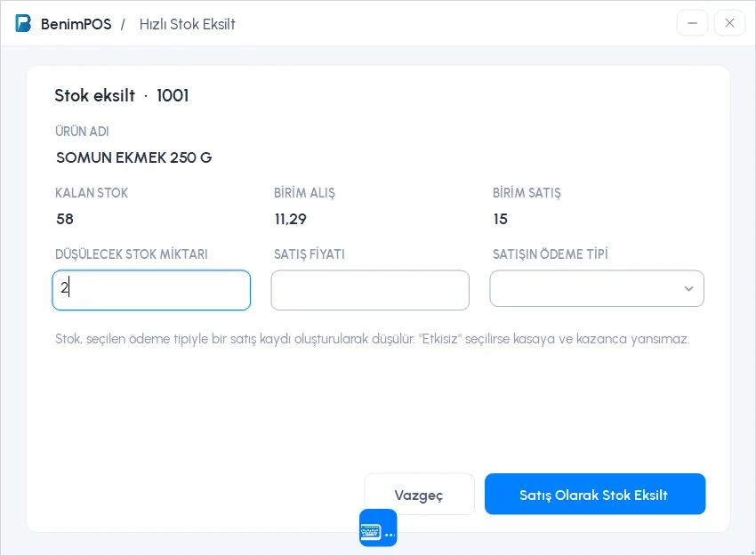The width and height of the screenshot is (756, 556).
Task: Click the SATIŞ FİYATI label
Action: 309,254
